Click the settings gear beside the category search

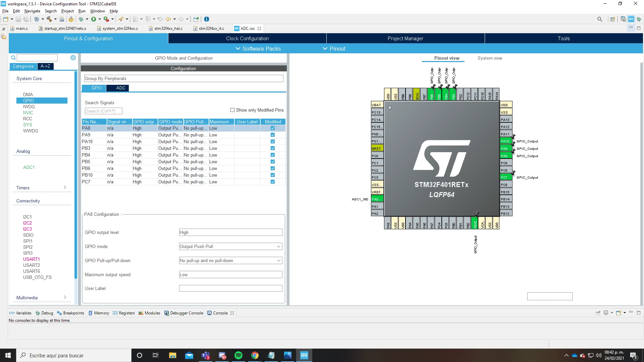pos(73,58)
